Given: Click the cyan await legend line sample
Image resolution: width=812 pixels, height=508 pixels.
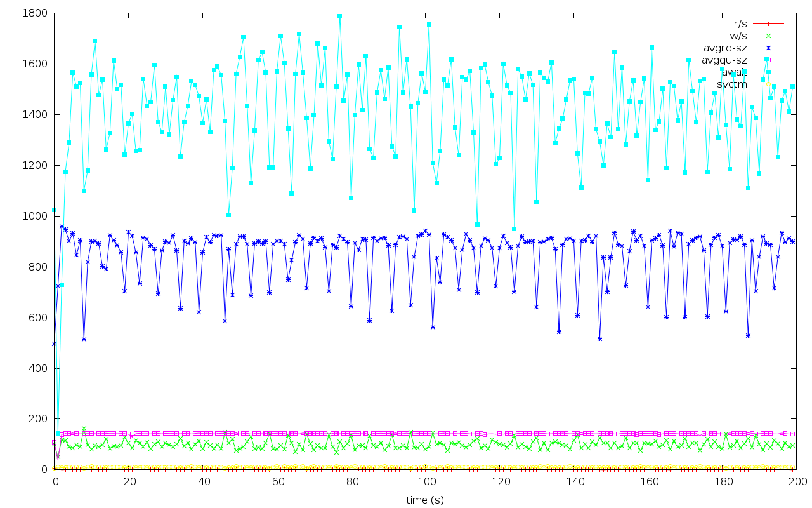Looking at the screenshot, I should (768, 72).
